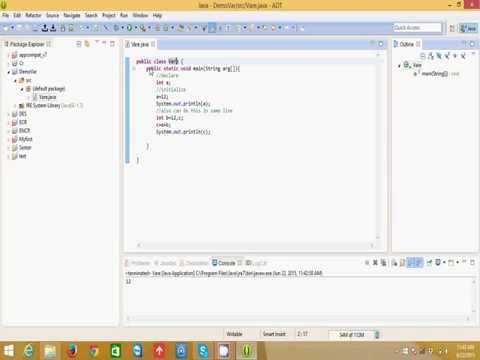Toggle the highlighted Mark Occurrences toolbar icon
The height and width of the screenshot is (360, 480).
coord(212,28)
